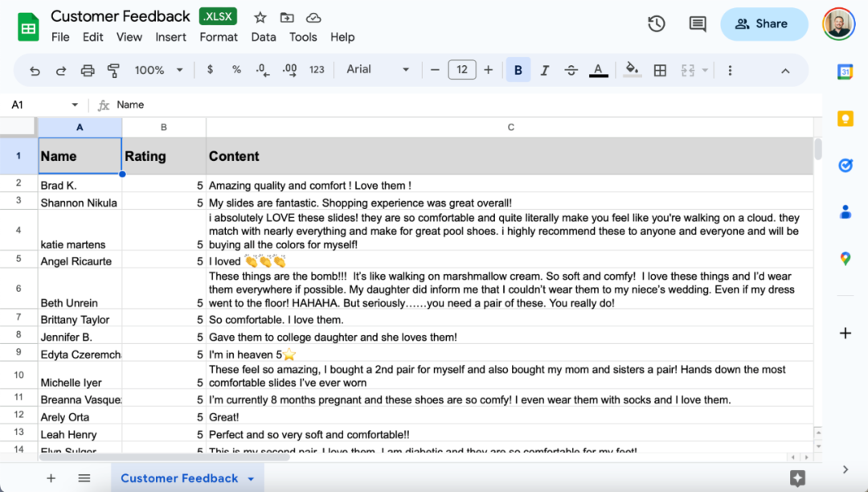Screen dimensions: 868x492
Task: Open the Google account avatar
Action: 838,24
